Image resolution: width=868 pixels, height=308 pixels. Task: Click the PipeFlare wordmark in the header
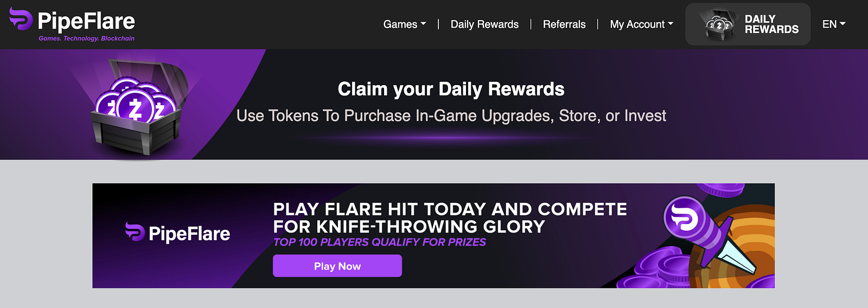(x=86, y=21)
